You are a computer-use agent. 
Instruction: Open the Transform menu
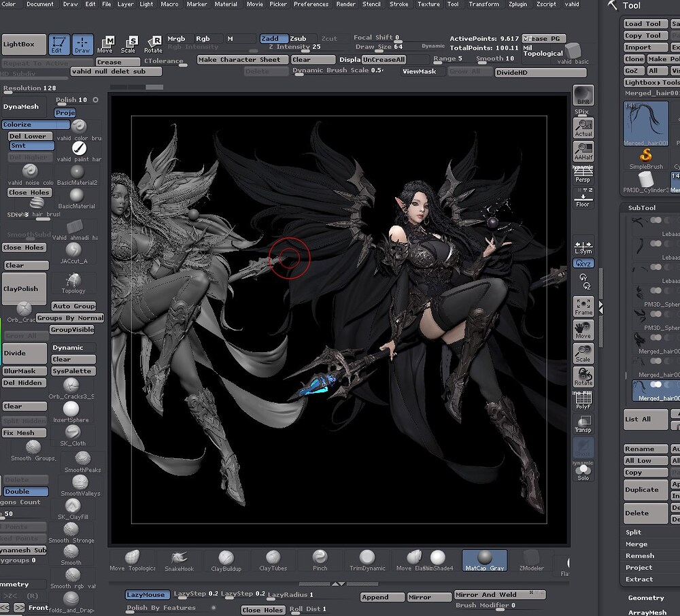[484, 4]
